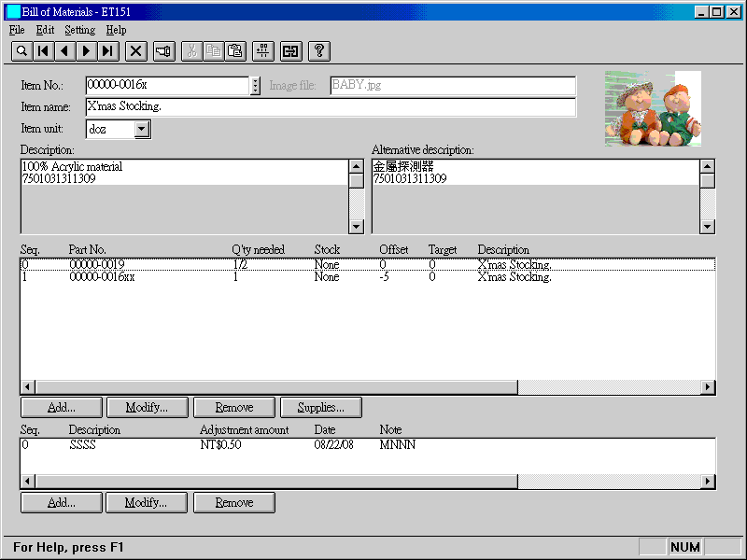Click the 08/22/08 date cell
The width and height of the screenshot is (747, 560).
click(x=333, y=445)
